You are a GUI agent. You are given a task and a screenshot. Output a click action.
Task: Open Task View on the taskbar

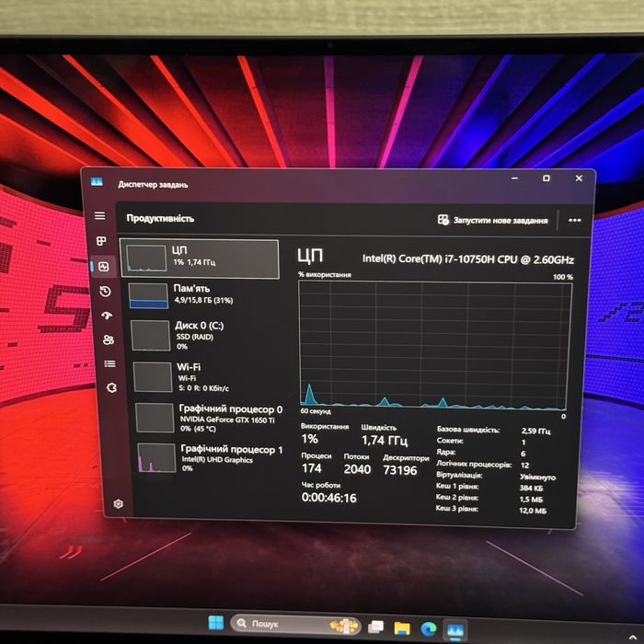coord(375,627)
